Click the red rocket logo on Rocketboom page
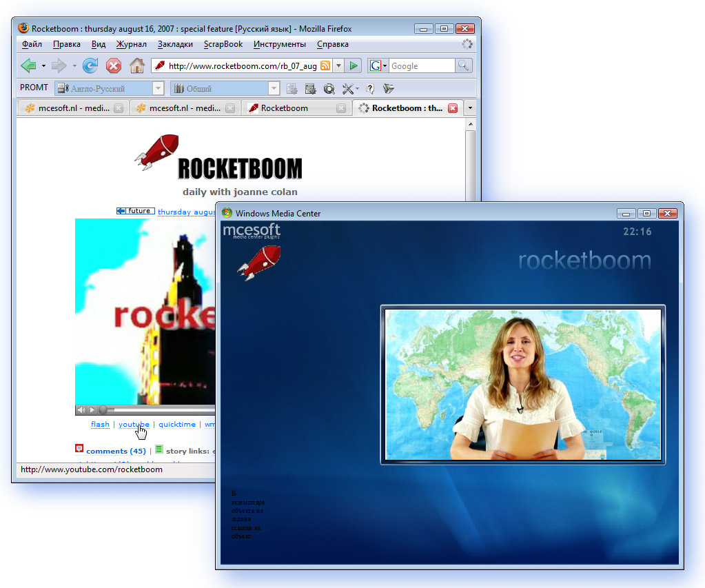 point(157,152)
